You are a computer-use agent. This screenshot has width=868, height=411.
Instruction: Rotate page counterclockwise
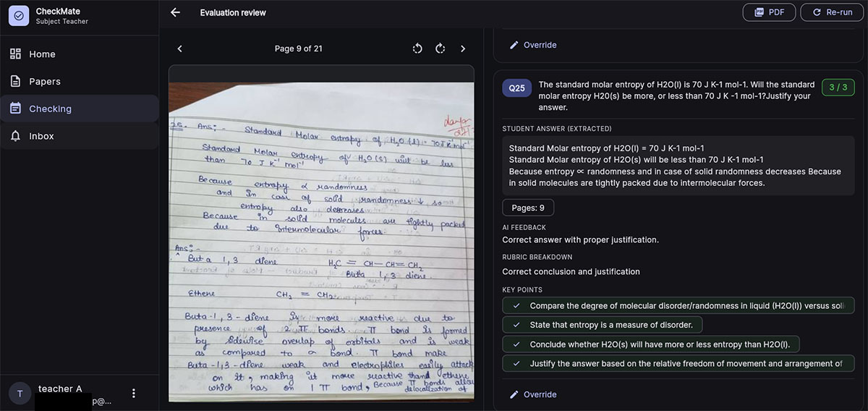[417, 48]
